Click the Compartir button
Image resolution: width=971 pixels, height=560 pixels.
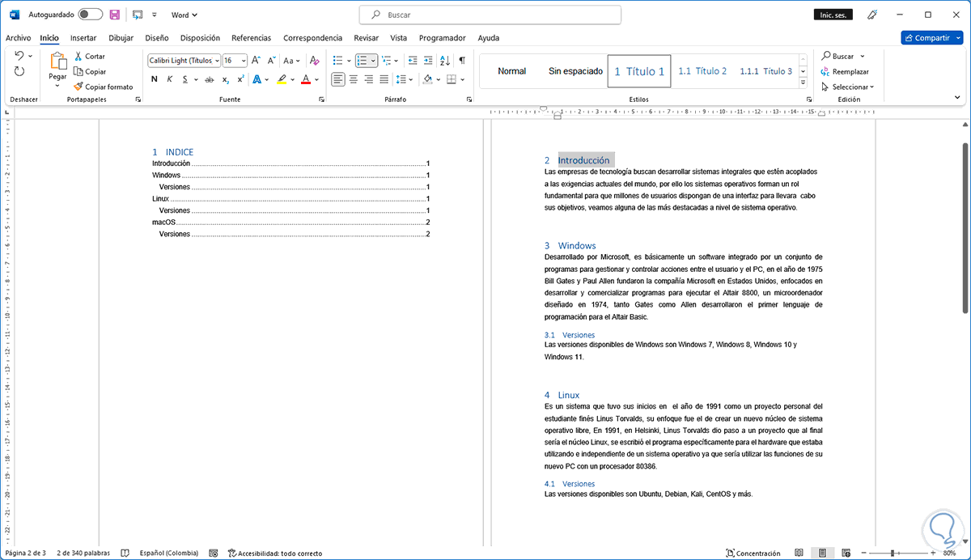click(x=931, y=37)
